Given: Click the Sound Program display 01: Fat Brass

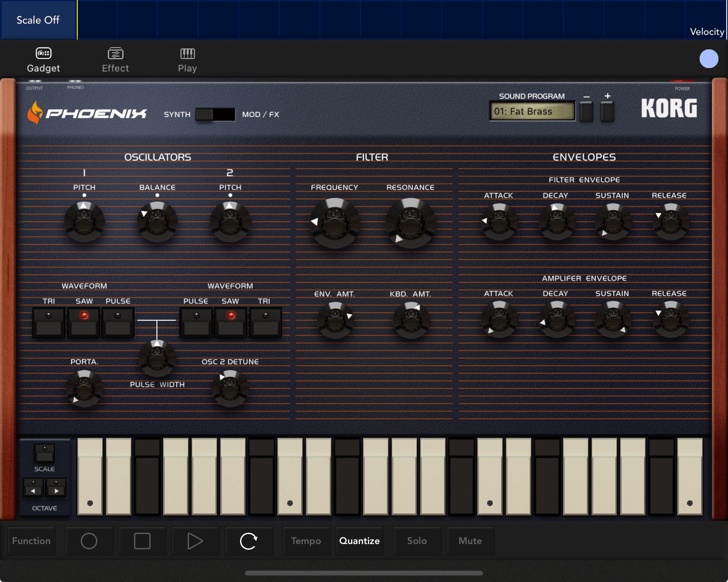Looking at the screenshot, I should point(532,112).
